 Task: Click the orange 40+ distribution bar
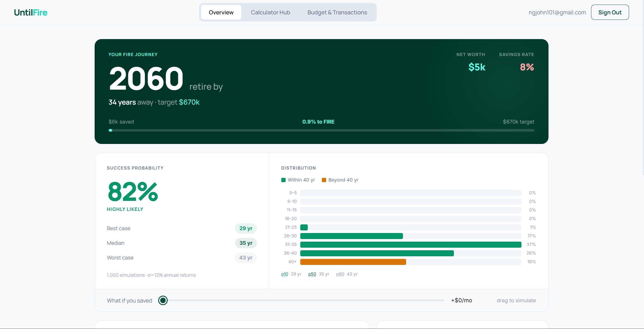point(353,262)
